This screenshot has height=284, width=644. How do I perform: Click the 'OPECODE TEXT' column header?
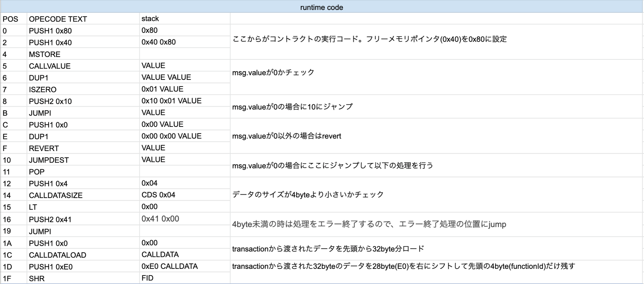tap(83, 19)
